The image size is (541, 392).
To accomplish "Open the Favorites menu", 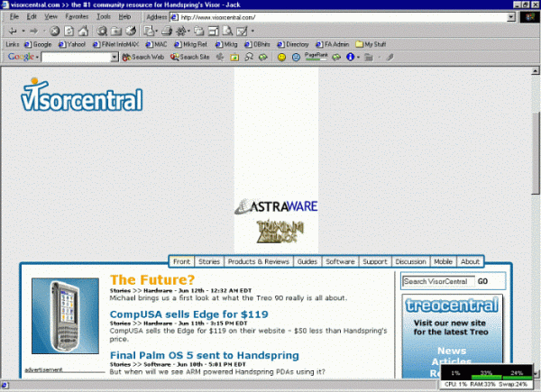I will (x=77, y=16).
